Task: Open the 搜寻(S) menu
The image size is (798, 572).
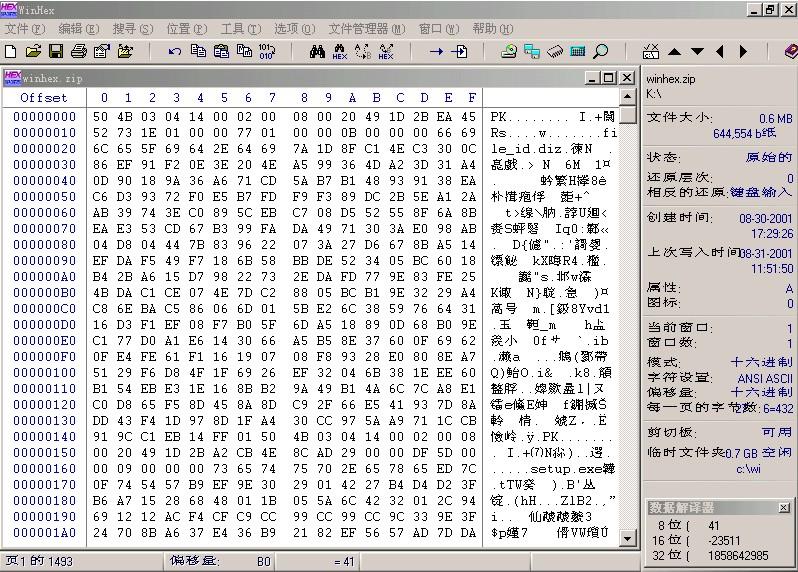Action: pos(133,28)
